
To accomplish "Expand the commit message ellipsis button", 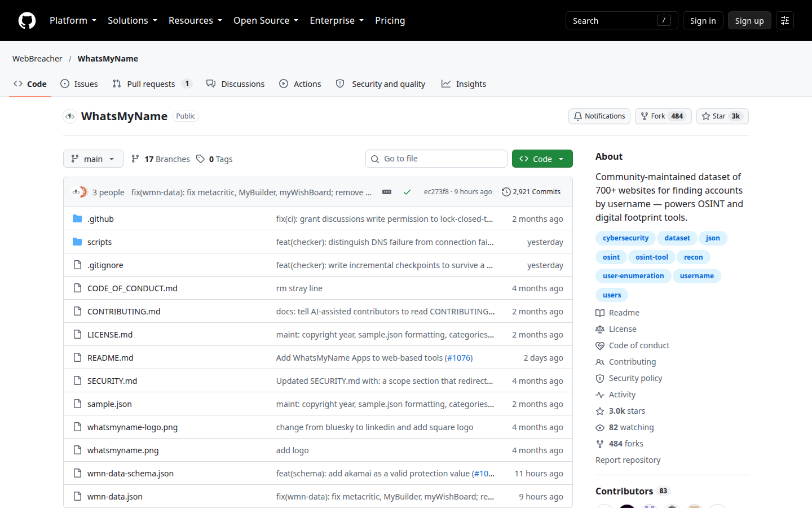I will click(x=387, y=192).
